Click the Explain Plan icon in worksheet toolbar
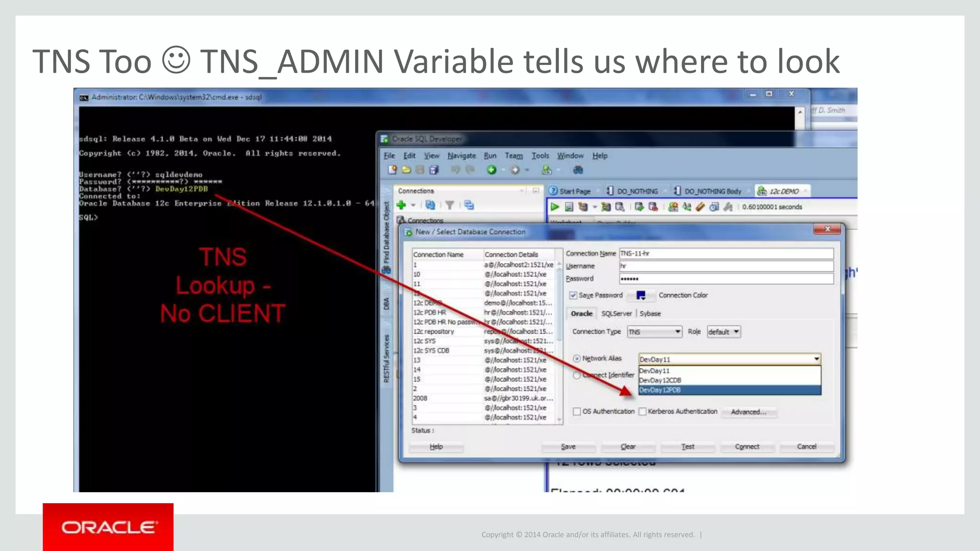Viewport: 980px width, 551px height. coord(583,207)
